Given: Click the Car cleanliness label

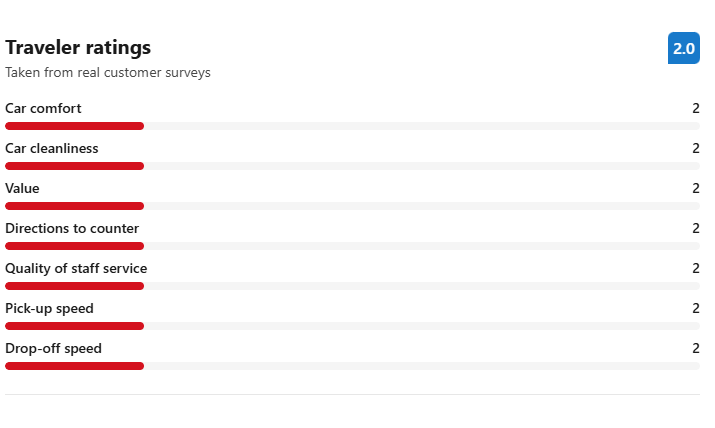Looking at the screenshot, I should [52, 148].
